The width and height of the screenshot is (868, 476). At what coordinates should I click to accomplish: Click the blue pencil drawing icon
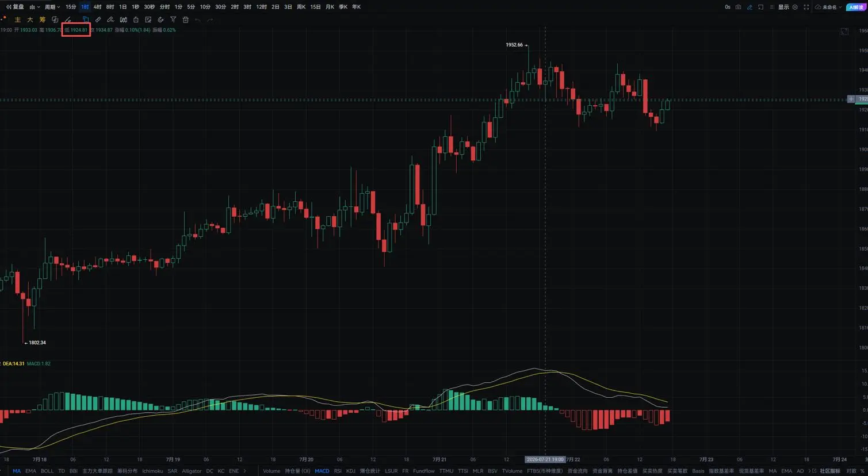[x=750, y=7]
